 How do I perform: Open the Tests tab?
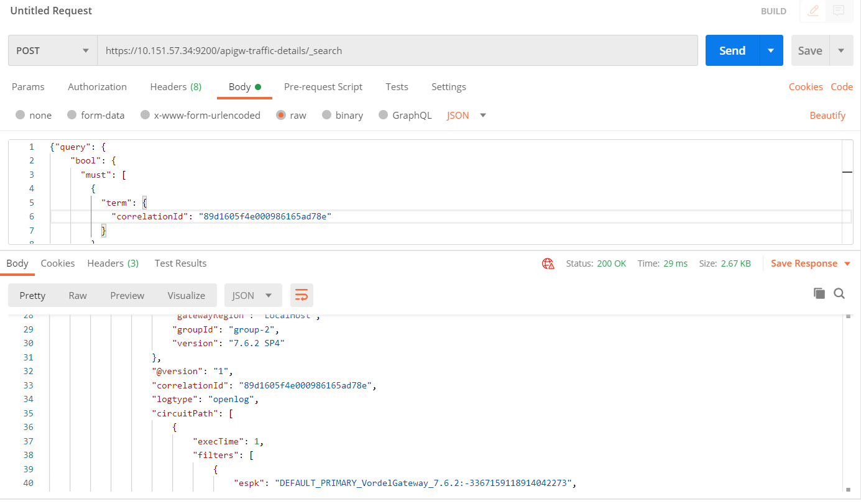397,87
